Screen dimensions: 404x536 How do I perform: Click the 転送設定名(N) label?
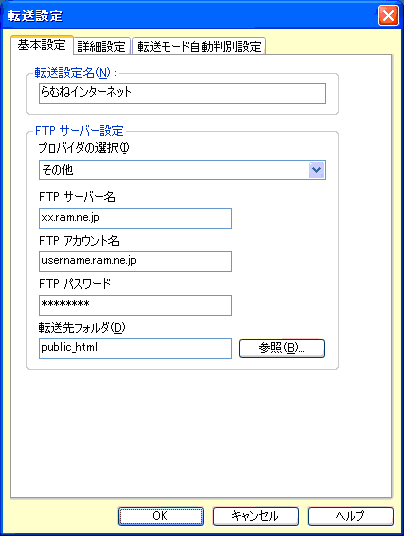(x=75, y=72)
